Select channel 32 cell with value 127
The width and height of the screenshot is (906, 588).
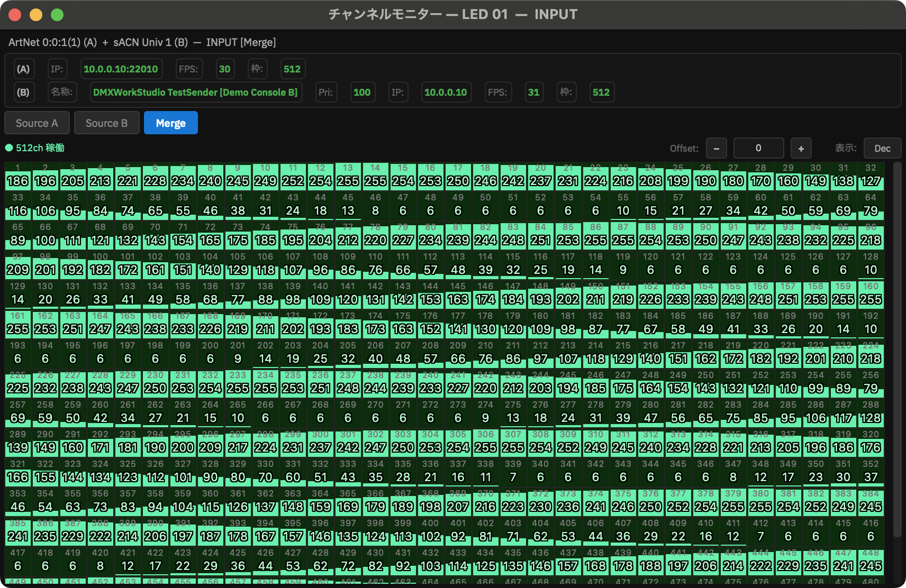[x=871, y=176]
